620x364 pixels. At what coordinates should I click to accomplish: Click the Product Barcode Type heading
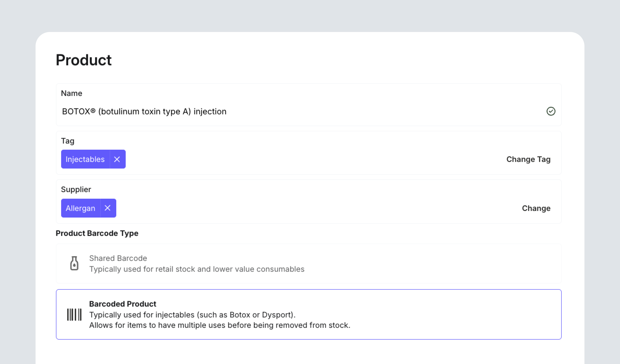point(97,233)
